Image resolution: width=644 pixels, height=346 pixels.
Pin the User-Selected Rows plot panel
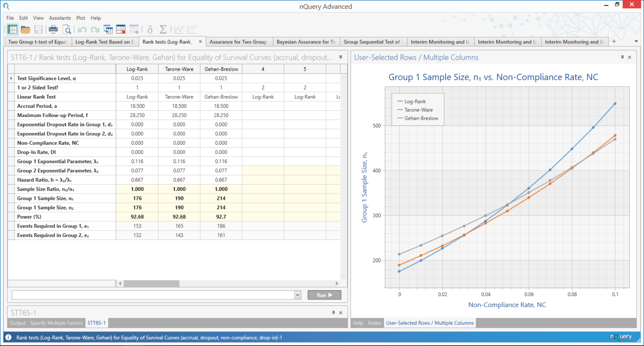pyautogui.click(x=622, y=57)
